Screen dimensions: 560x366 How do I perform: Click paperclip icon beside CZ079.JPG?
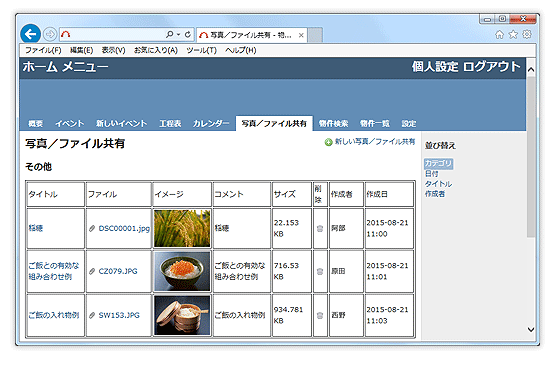pos(92,271)
